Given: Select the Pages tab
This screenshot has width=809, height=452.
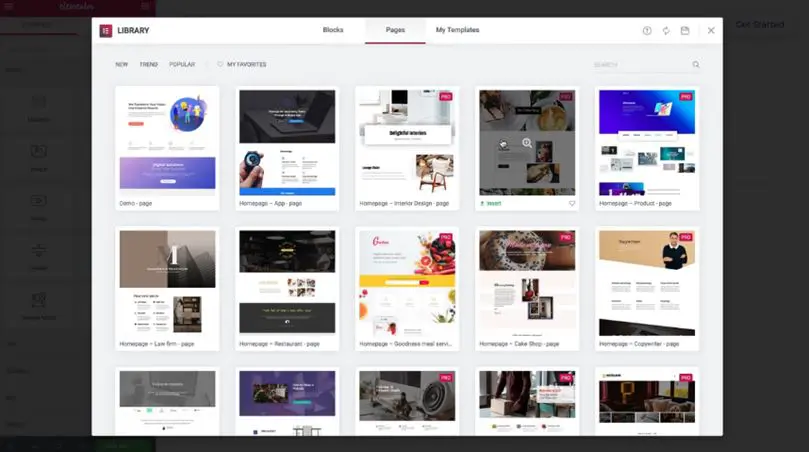Looking at the screenshot, I should (x=395, y=30).
